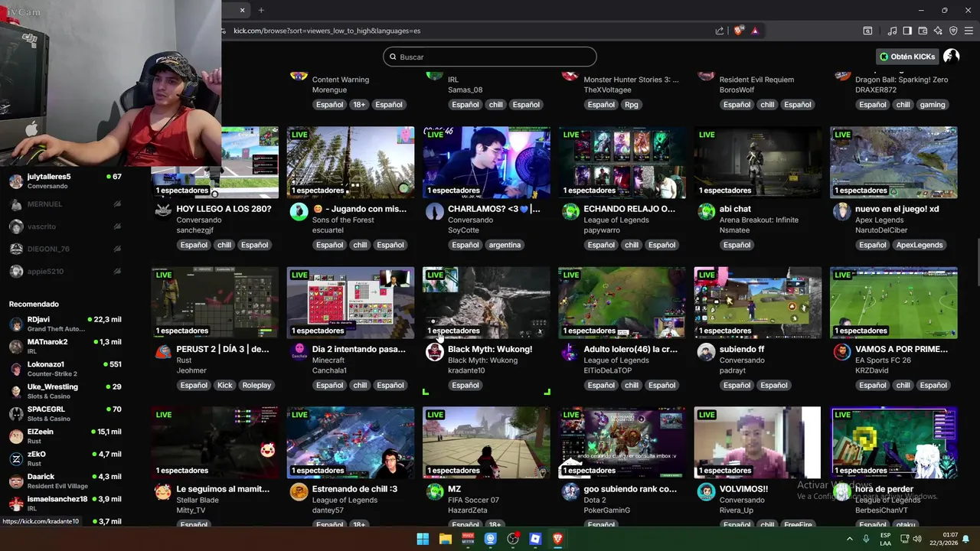
Task: Click Lokonazo1 avatar in Recomendado
Action: pyautogui.click(x=16, y=369)
